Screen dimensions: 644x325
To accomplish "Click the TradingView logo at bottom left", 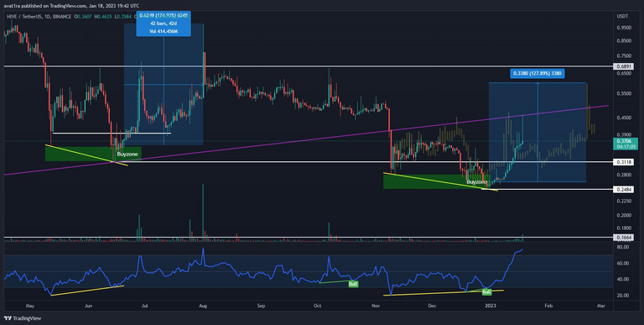I will point(23,318).
